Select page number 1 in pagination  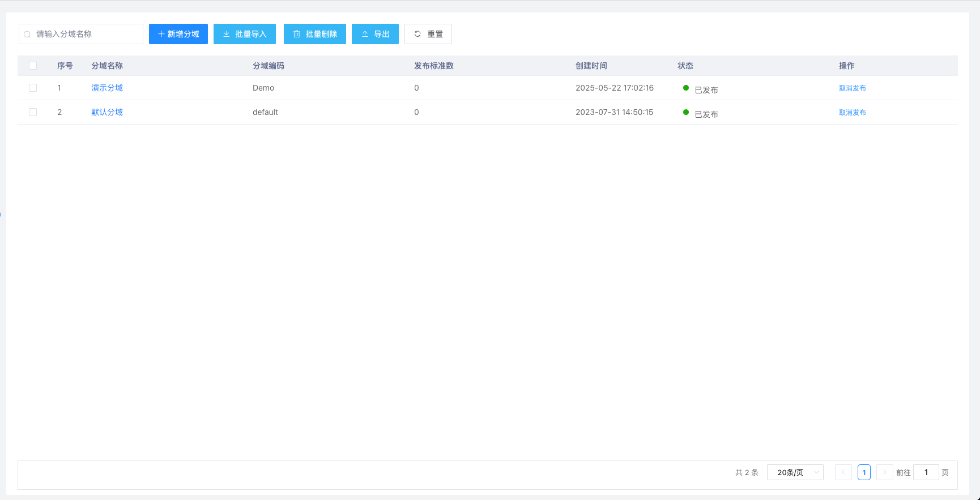click(864, 472)
